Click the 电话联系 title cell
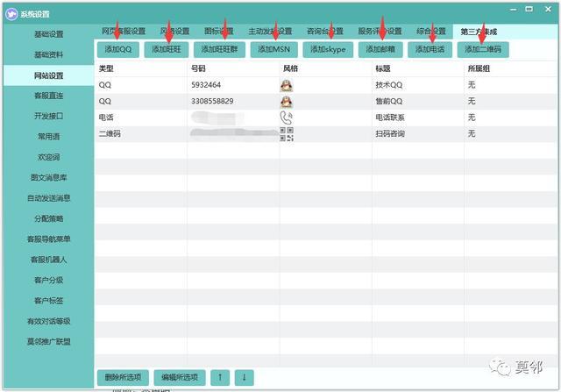 coord(418,118)
